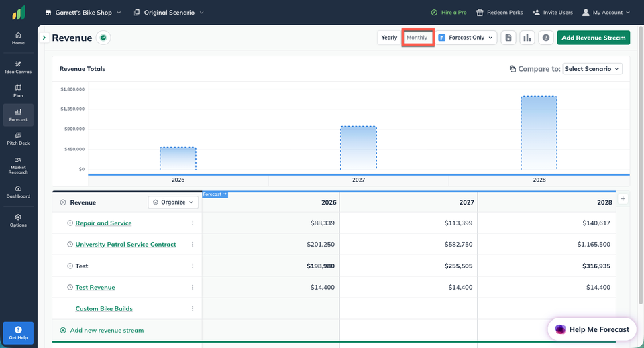Viewport: 644px width, 348px height.
Task: Open Repair and Service row options menu
Action: pos(193,223)
